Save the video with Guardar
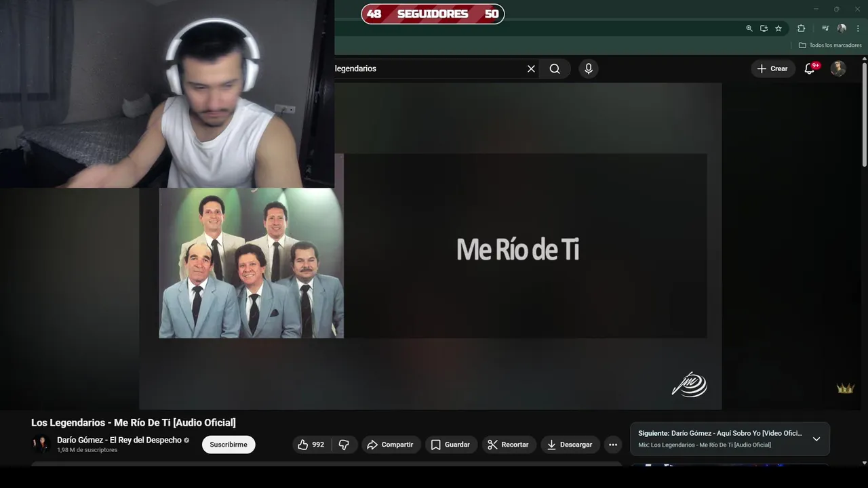The height and width of the screenshot is (488, 868). (x=451, y=445)
